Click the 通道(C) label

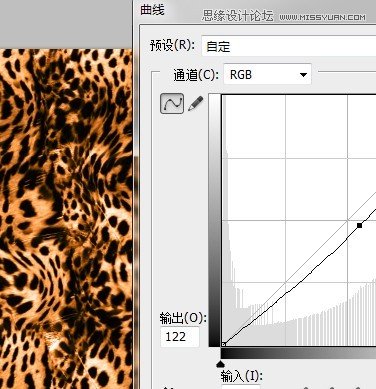196,75
